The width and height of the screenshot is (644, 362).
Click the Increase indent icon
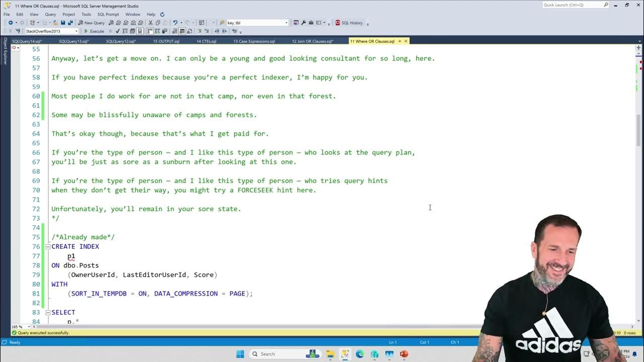click(x=224, y=31)
